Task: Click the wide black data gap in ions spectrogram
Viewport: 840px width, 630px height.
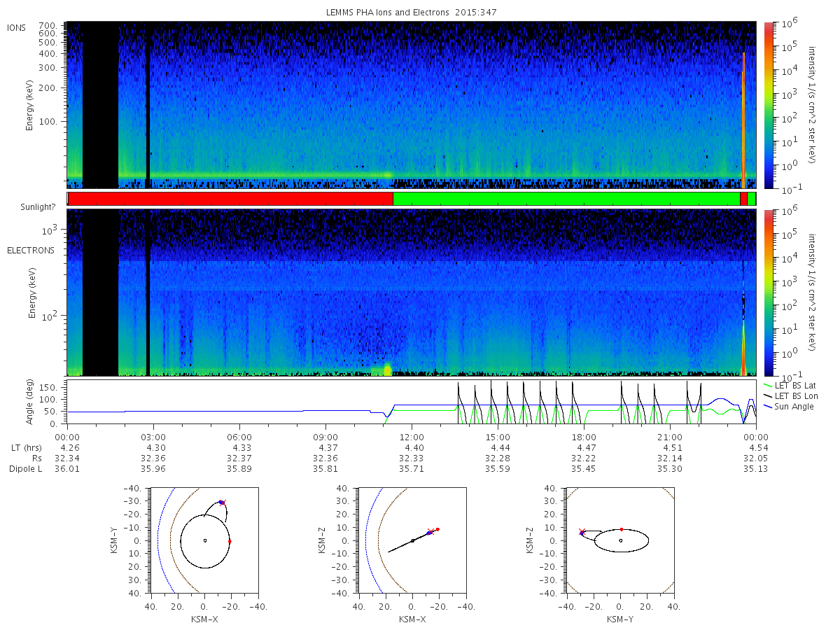Action: [x=100, y=105]
